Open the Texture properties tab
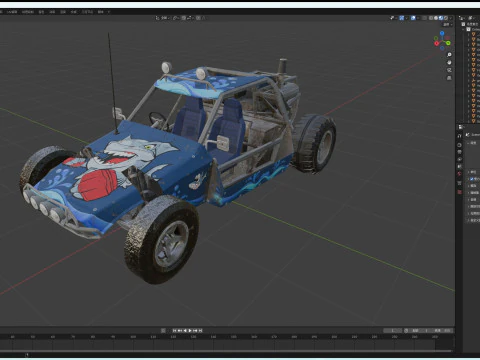The image size is (480, 360). pyautogui.click(x=459, y=192)
